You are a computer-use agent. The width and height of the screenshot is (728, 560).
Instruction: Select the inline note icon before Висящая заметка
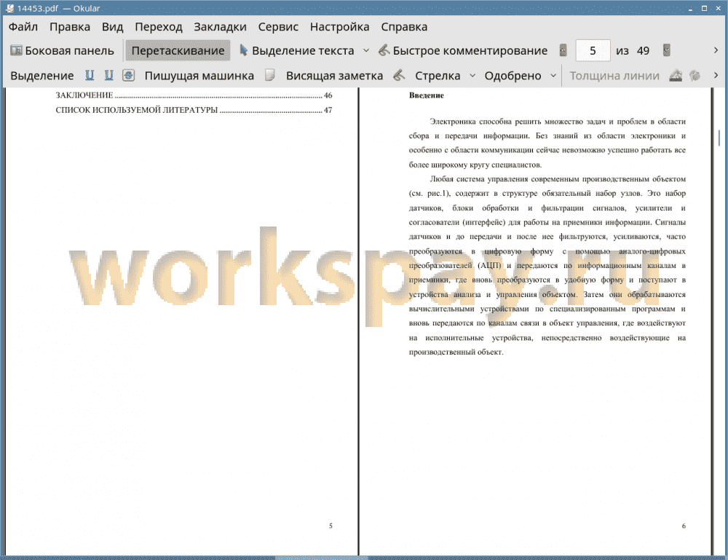click(270, 75)
